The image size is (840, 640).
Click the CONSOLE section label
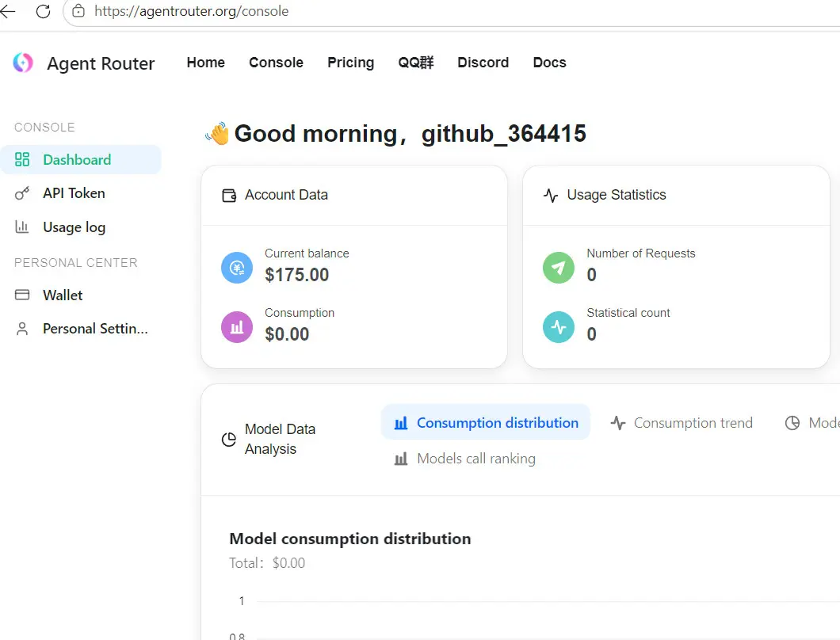(44, 128)
